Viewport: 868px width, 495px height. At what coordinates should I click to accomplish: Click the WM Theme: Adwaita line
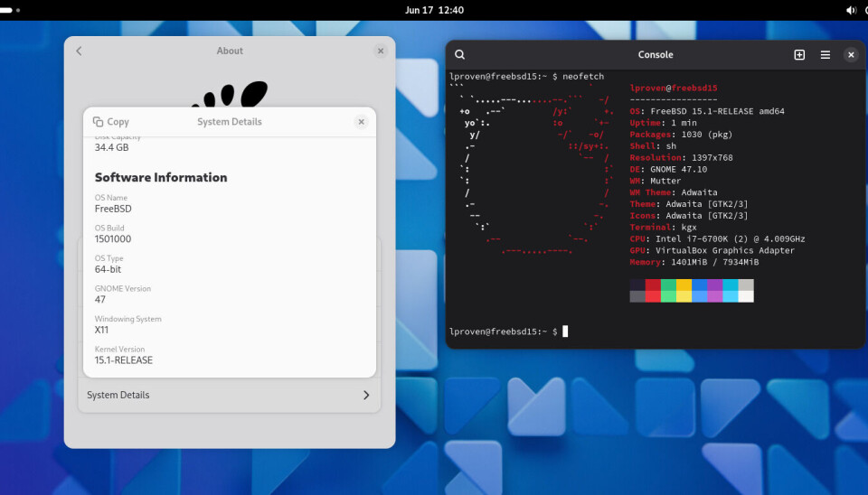(x=674, y=192)
